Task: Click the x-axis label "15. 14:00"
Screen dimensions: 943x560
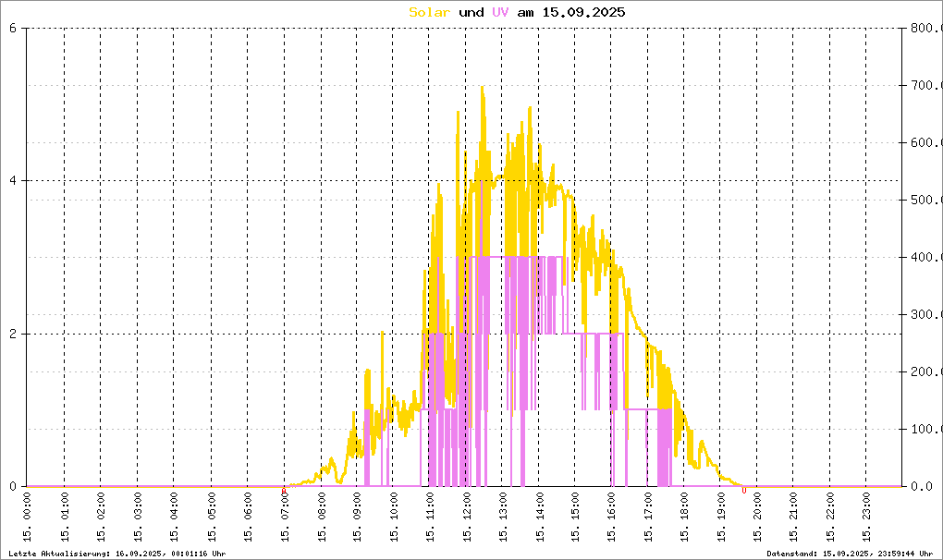Action: 539,517
